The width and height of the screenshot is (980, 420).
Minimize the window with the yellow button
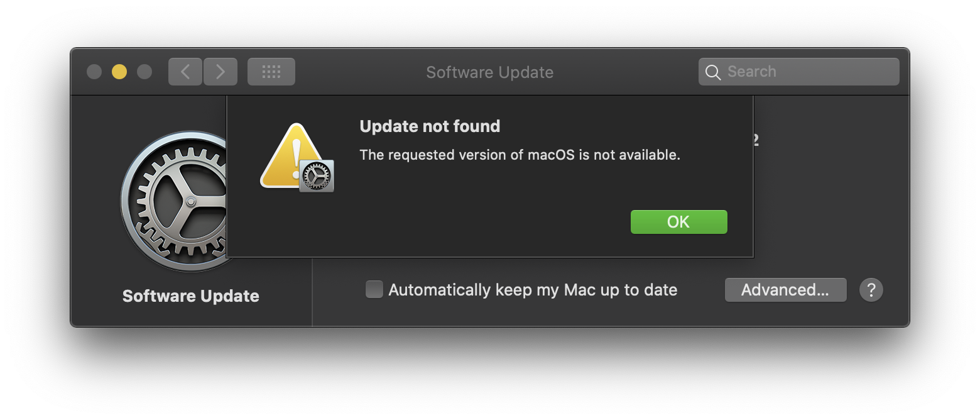[119, 72]
